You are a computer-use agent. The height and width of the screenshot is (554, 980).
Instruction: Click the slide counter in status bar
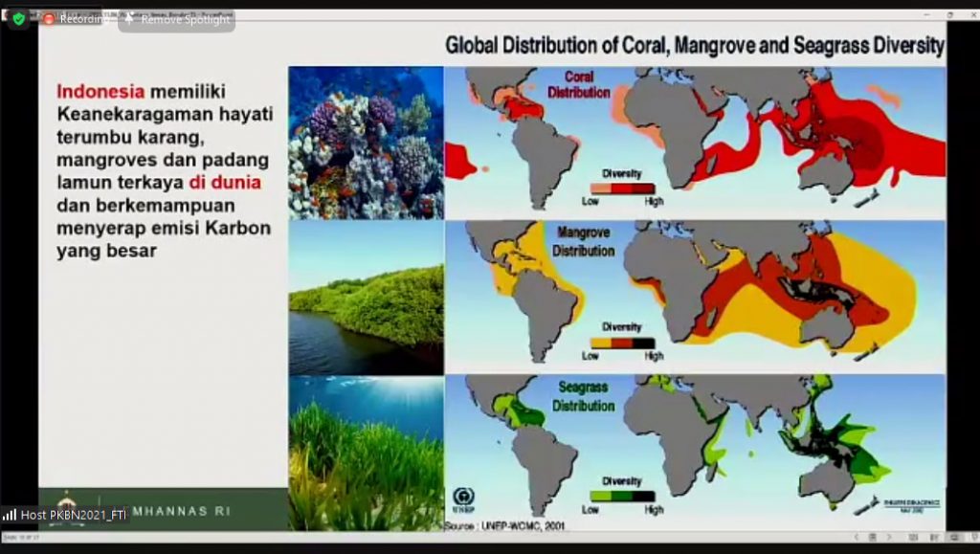(x=21, y=538)
